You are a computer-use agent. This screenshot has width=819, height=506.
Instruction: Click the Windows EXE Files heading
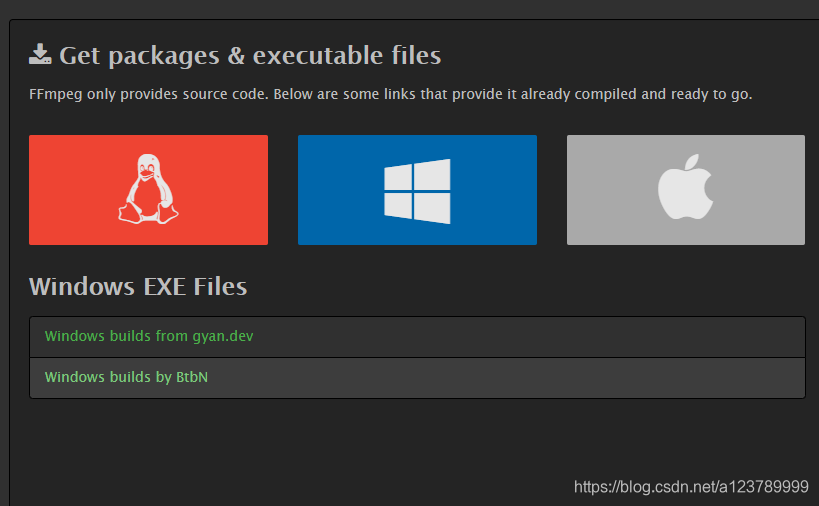[x=138, y=287]
